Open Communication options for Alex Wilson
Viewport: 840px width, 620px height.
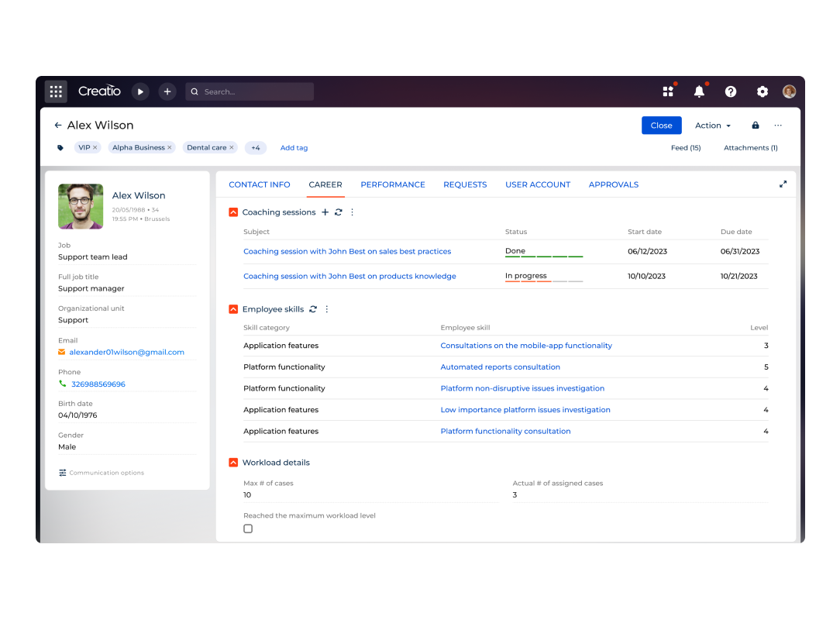(101, 473)
